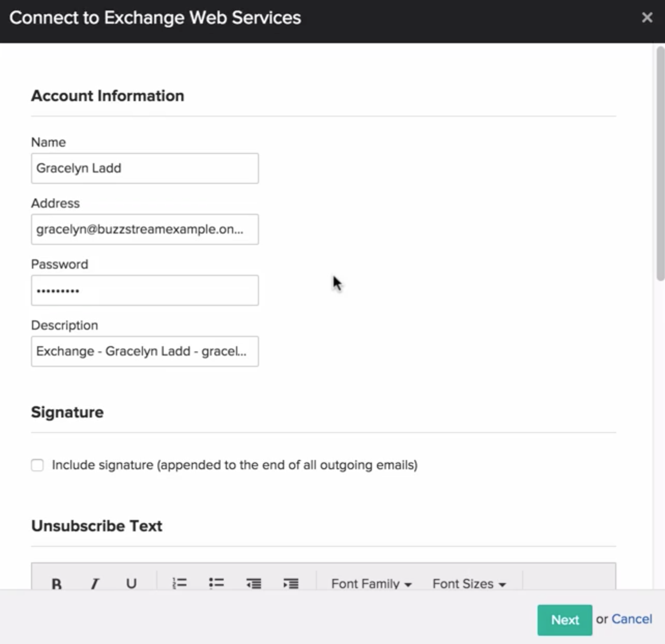This screenshot has width=665, height=644.
Task: Click the dialog title Connect to Exchange Web Services
Action: tap(155, 18)
